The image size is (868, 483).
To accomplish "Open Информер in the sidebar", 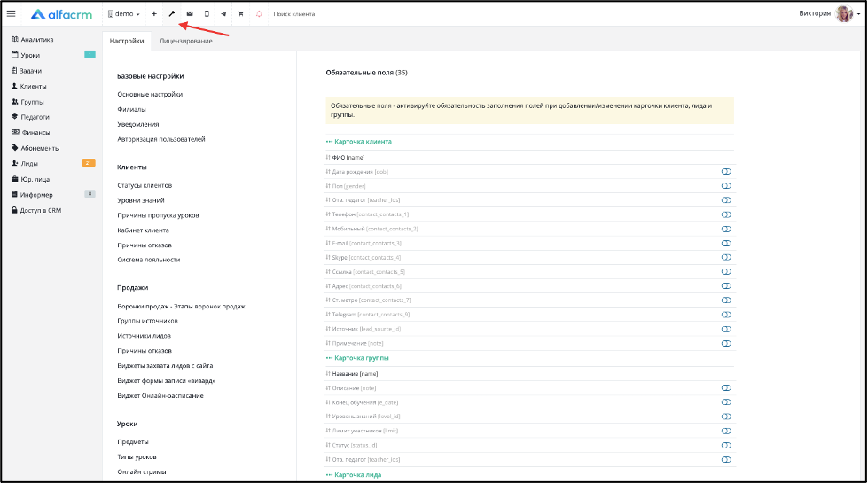I will [x=32, y=195].
